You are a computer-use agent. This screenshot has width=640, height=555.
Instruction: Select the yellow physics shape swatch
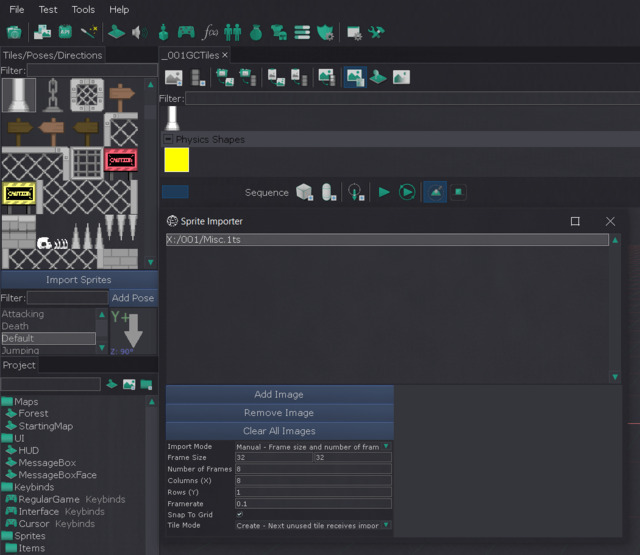click(x=177, y=160)
